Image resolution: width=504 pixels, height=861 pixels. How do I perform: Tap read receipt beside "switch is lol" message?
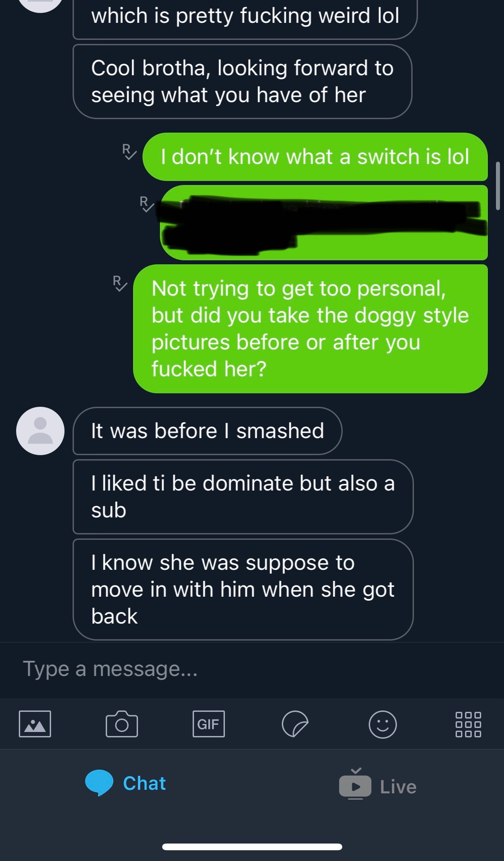(x=129, y=151)
